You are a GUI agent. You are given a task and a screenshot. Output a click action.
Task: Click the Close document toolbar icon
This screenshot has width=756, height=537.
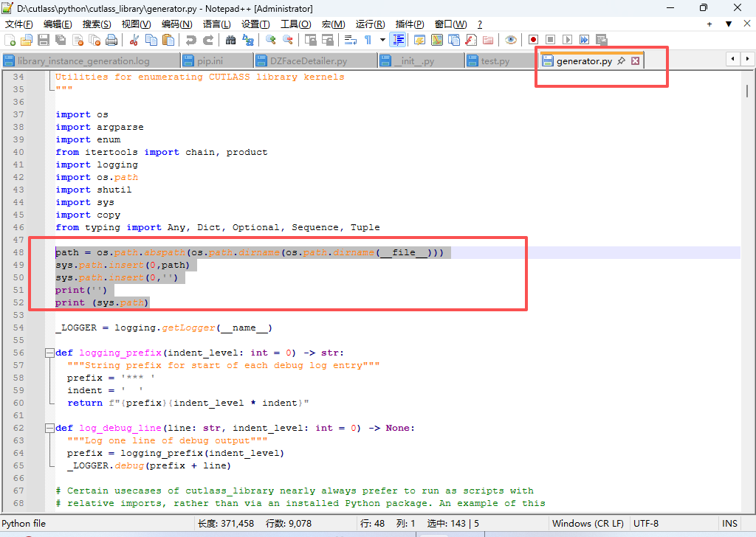(78, 40)
